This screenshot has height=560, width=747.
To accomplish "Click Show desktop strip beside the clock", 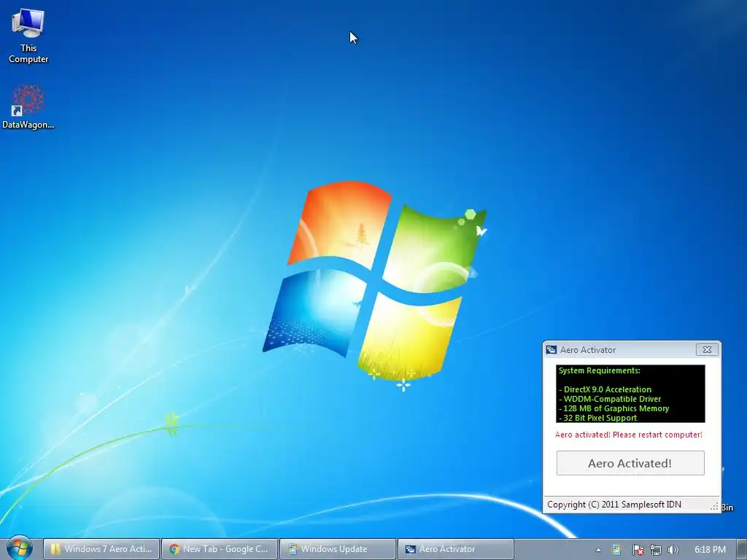I will pos(742,550).
